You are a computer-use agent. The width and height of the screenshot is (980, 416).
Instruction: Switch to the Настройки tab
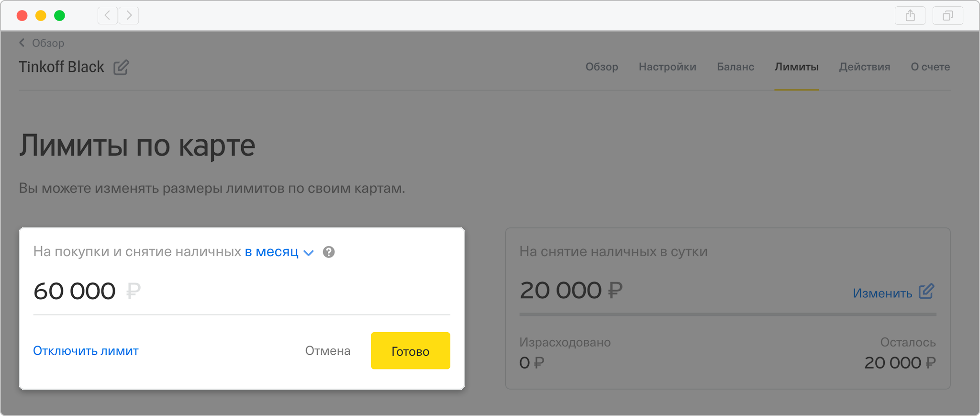(667, 67)
